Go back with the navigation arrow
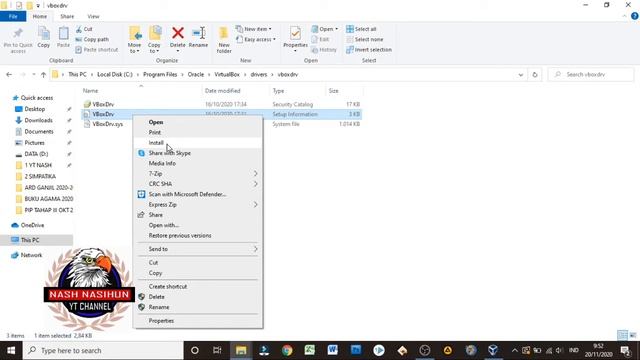Screen dimensions: 640x360 click(x=9, y=75)
